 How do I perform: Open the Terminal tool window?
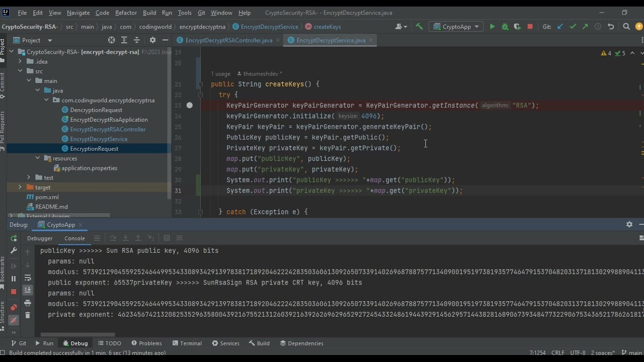click(x=187, y=343)
